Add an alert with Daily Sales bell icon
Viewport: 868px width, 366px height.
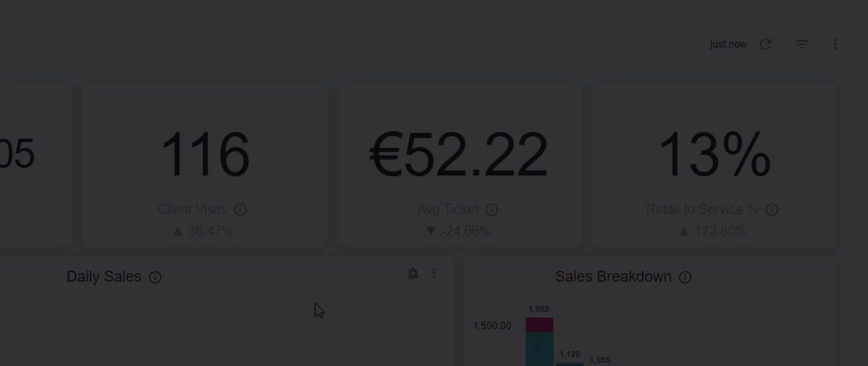pyautogui.click(x=413, y=273)
